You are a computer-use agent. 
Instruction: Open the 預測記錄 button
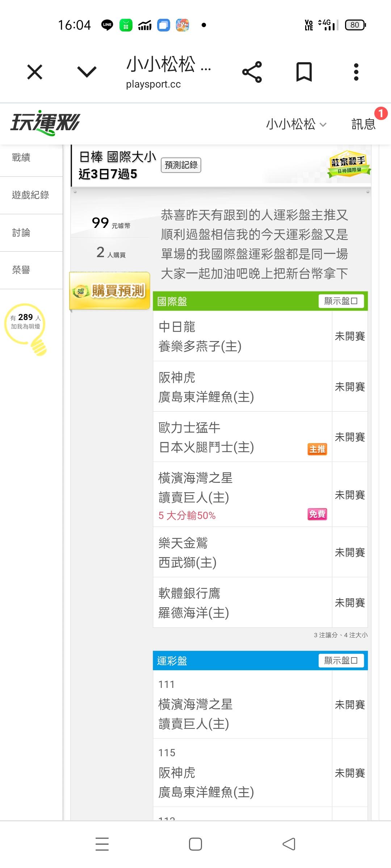coord(181,165)
